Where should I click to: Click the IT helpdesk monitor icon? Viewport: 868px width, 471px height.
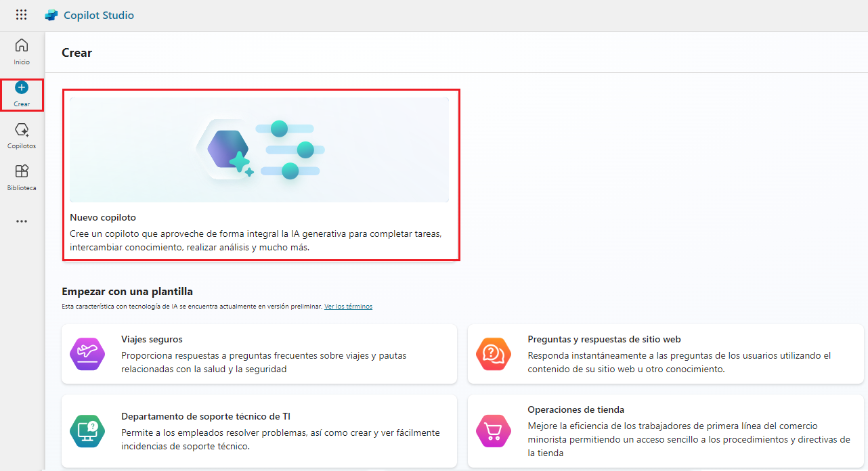tap(87, 431)
